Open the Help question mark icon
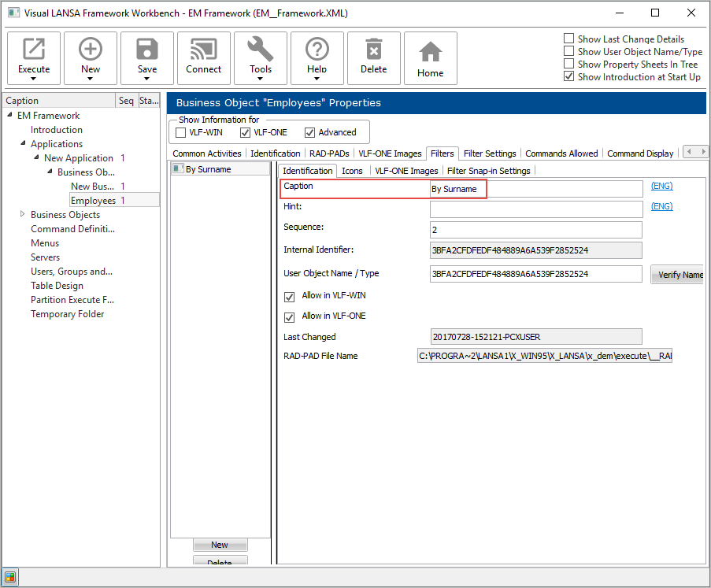Viewport: 711px width, 588px height. click(x=317, y=50)
